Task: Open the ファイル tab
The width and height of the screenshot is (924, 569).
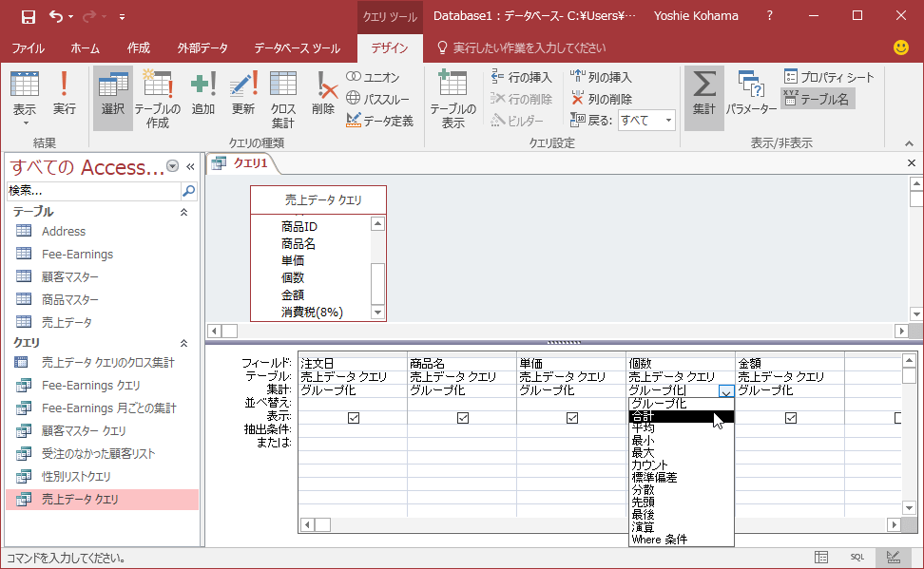Action: [29, 48]
